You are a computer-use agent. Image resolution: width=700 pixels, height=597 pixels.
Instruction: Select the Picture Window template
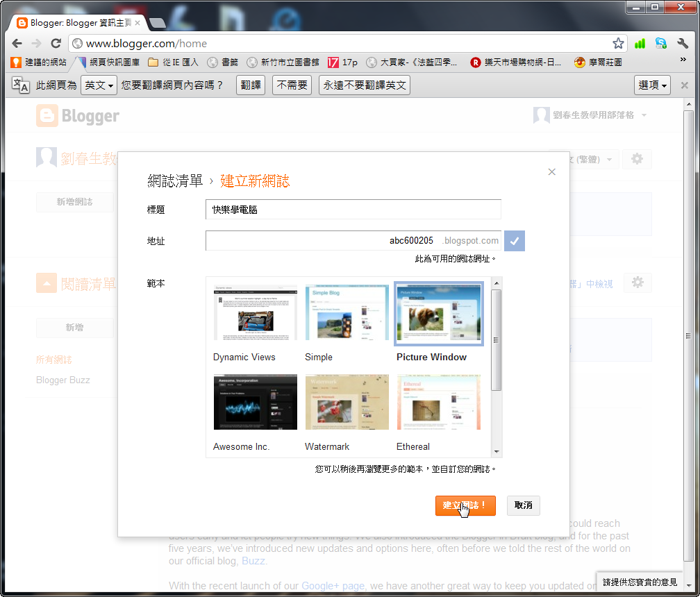point(439,322)
